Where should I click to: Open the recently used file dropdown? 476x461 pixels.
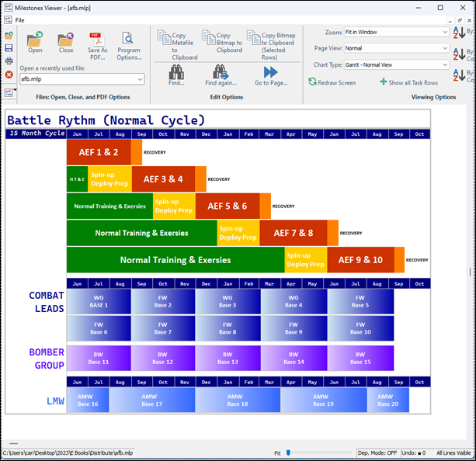pyautogui.click(x=139, y=79)
